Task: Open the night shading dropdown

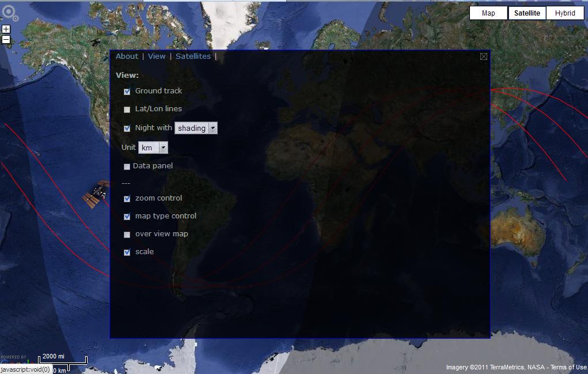Action: pos(196,128)
